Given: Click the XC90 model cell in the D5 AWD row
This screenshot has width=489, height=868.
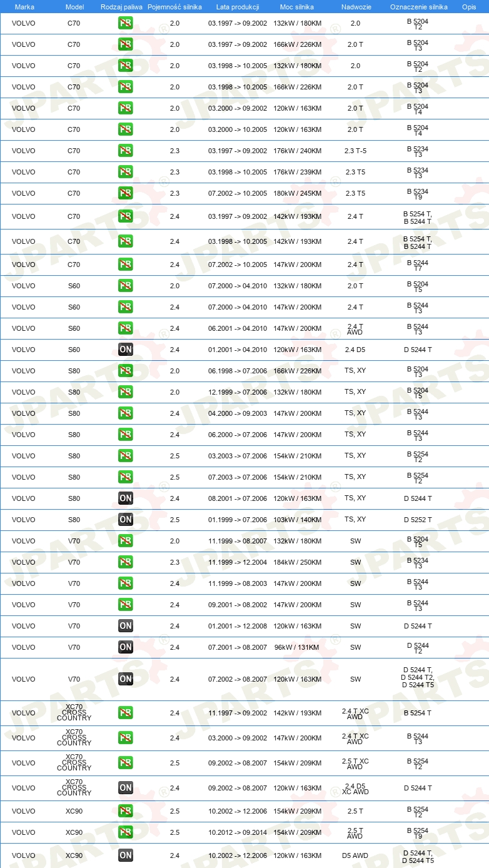Looking at the screenshot, I should click(x=74, y=855).
